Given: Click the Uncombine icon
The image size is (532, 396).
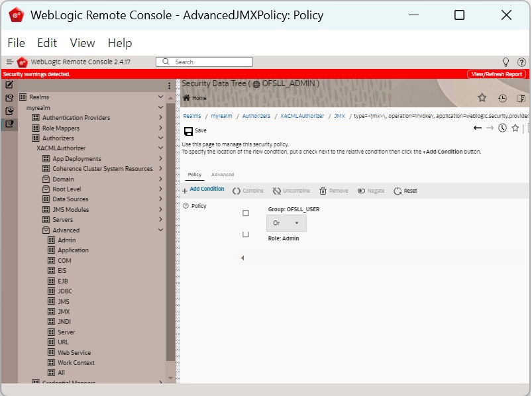Looking at the screenshot, I should pyautogui.click(x=276, y=191).
